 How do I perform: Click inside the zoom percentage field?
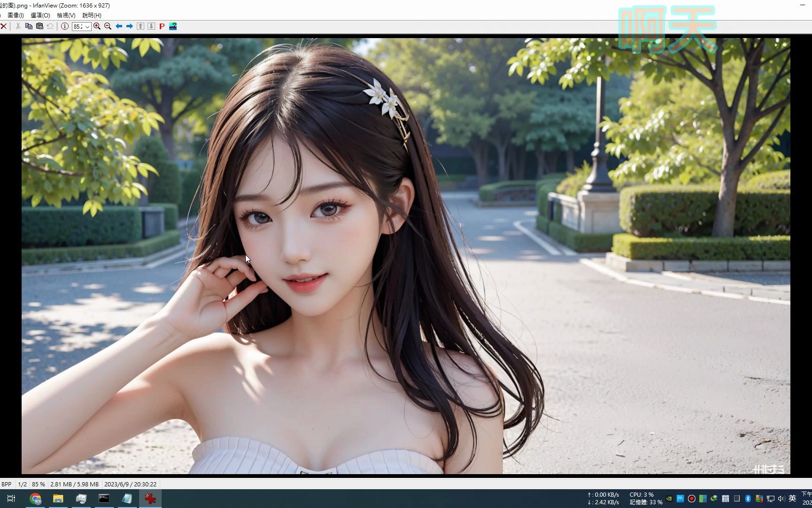pos(78,26)
